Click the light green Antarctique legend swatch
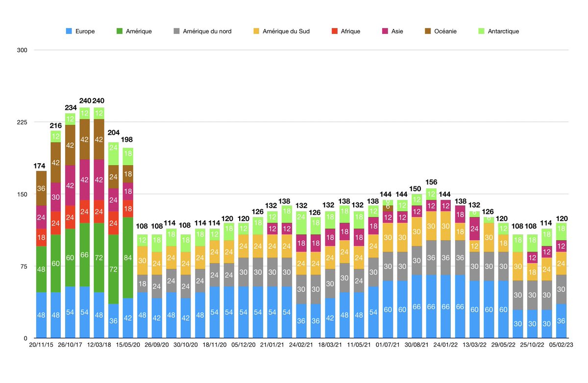The height and width of the screenshot is (383, 588). pos(480,31)
